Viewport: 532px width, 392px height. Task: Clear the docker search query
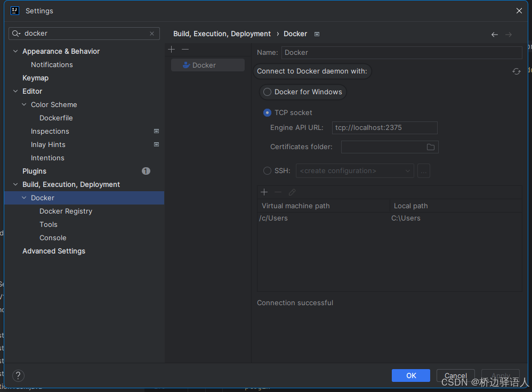click(152, 33)
